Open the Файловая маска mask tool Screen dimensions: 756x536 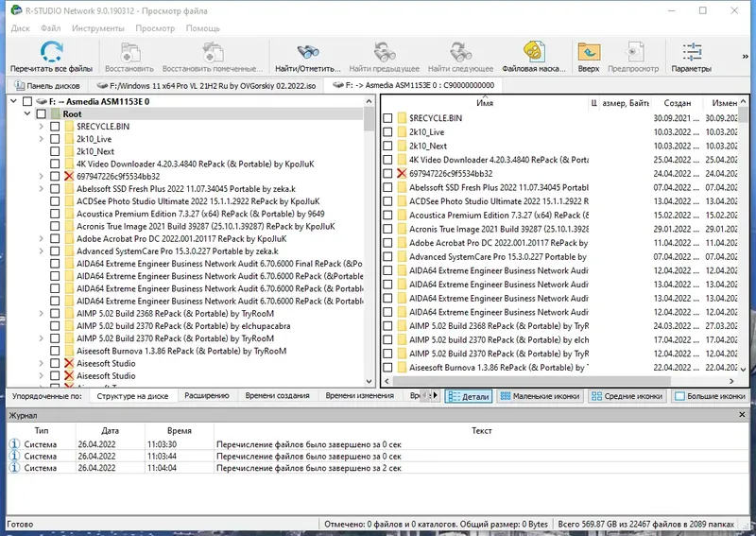click(x=534, y=52)
